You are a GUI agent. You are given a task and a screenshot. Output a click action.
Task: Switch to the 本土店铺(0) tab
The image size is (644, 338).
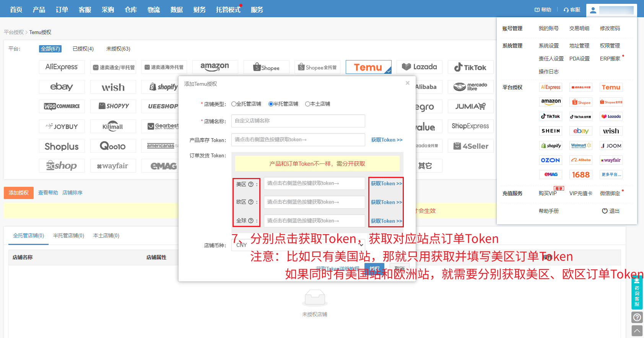pyautogui.click(x=106, y=236)
